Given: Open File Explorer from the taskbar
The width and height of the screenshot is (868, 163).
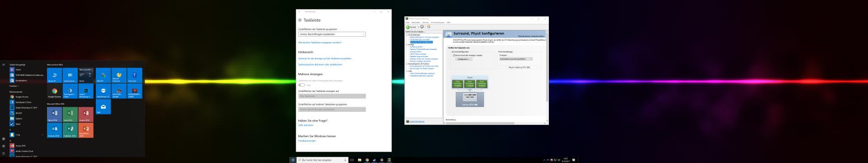Looking at the screenshot, I should click(359, 160).
